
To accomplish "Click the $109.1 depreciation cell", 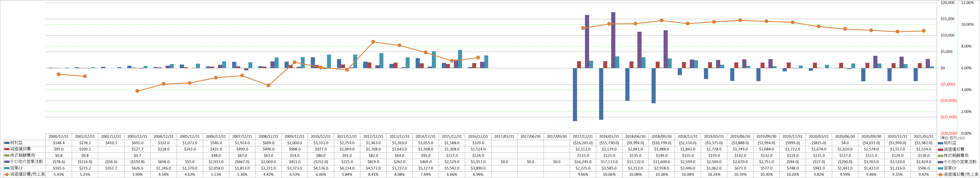I will (x=85, y=150).
